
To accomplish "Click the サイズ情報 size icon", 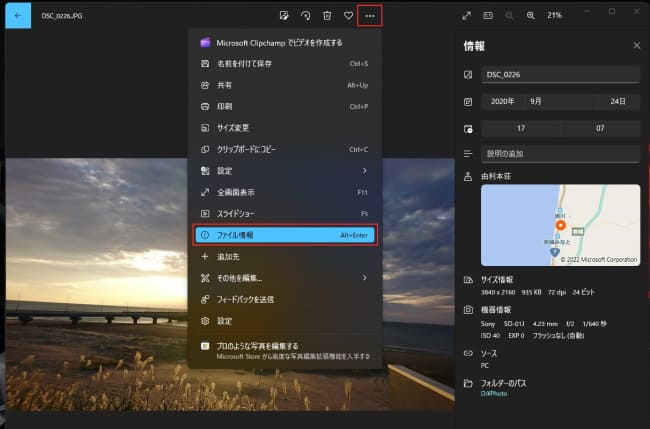I will click(x=468, y=280).
